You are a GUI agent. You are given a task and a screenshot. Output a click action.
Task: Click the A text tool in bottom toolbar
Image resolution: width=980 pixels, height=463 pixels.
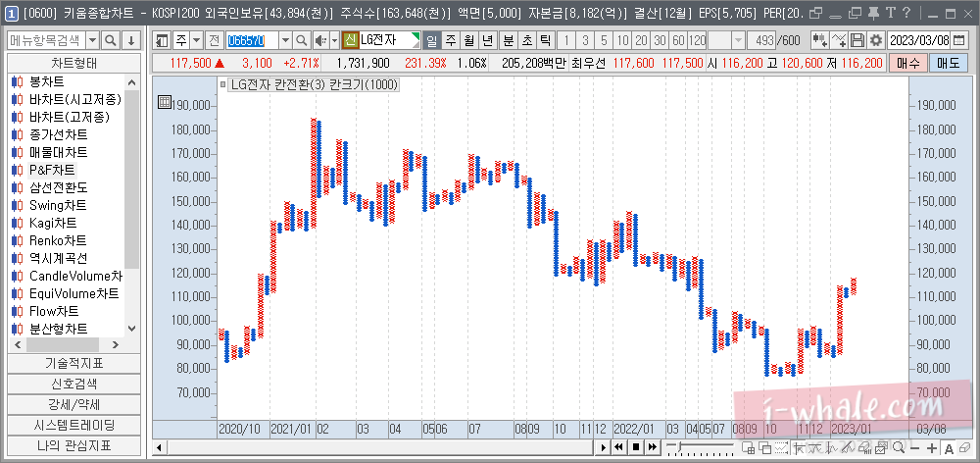coord(948,447)
